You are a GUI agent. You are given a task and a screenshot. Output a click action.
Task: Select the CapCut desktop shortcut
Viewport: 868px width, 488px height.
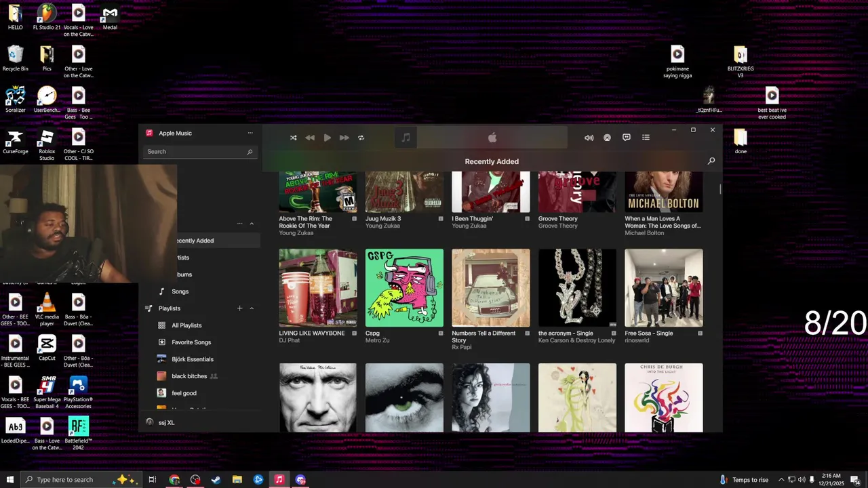tap(47, 348)
